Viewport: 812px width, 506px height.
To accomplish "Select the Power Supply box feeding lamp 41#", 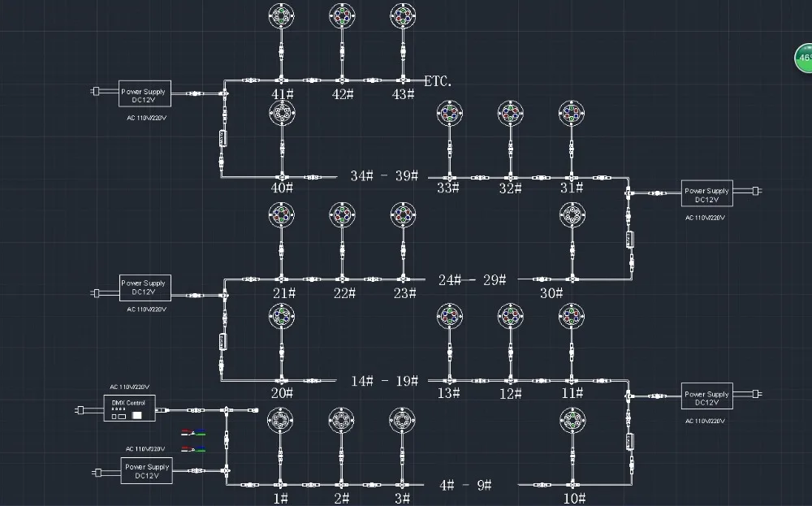I will (x=145, y=93).
